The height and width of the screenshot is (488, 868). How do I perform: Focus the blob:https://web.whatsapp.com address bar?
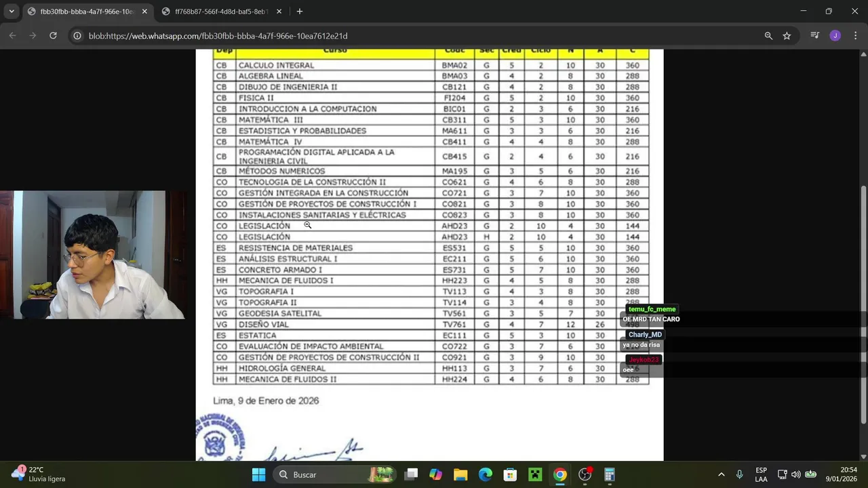coord(420,36)
